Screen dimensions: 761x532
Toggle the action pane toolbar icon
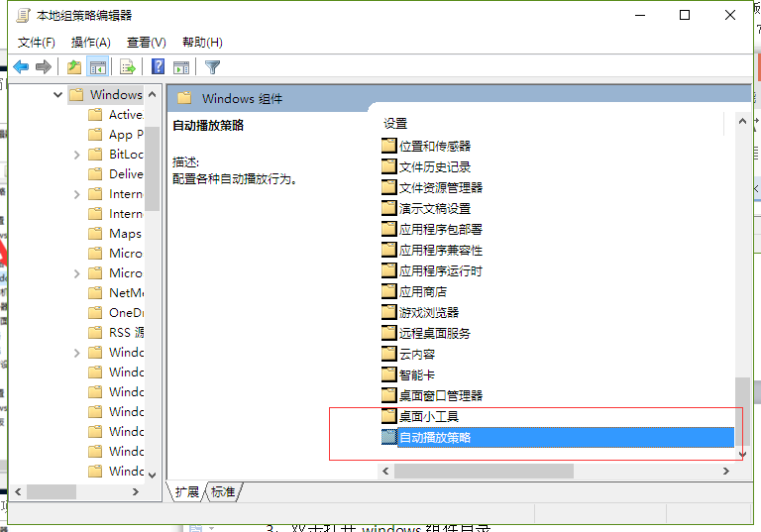pos(181,67)
